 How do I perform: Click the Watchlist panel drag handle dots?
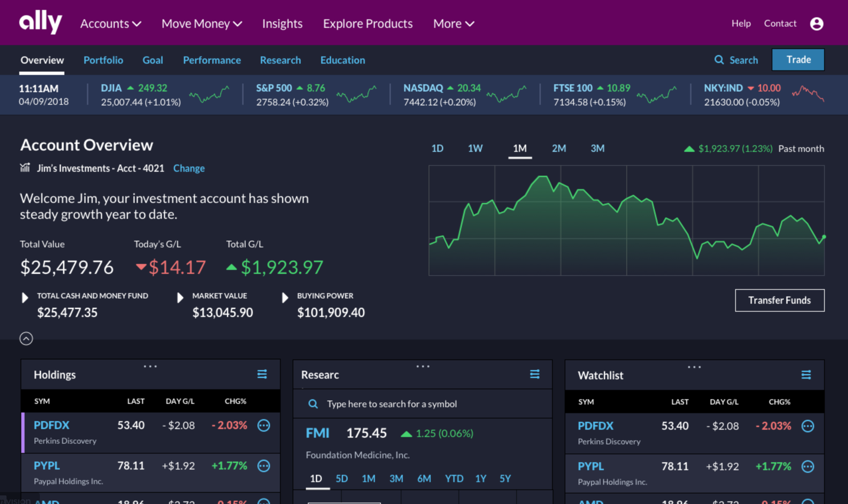click(694, 367)
